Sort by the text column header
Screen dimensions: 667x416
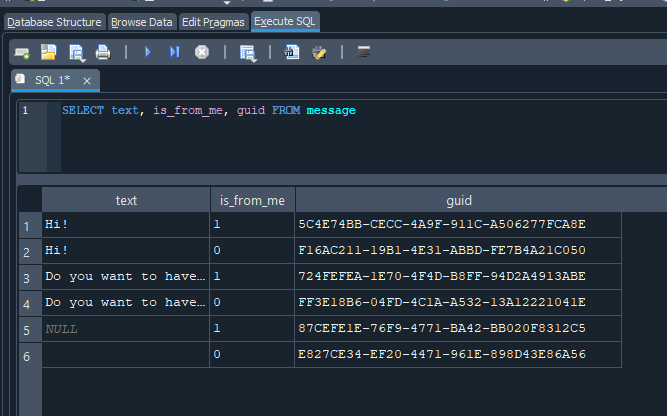pyautogui.click(x=126, y=200)
